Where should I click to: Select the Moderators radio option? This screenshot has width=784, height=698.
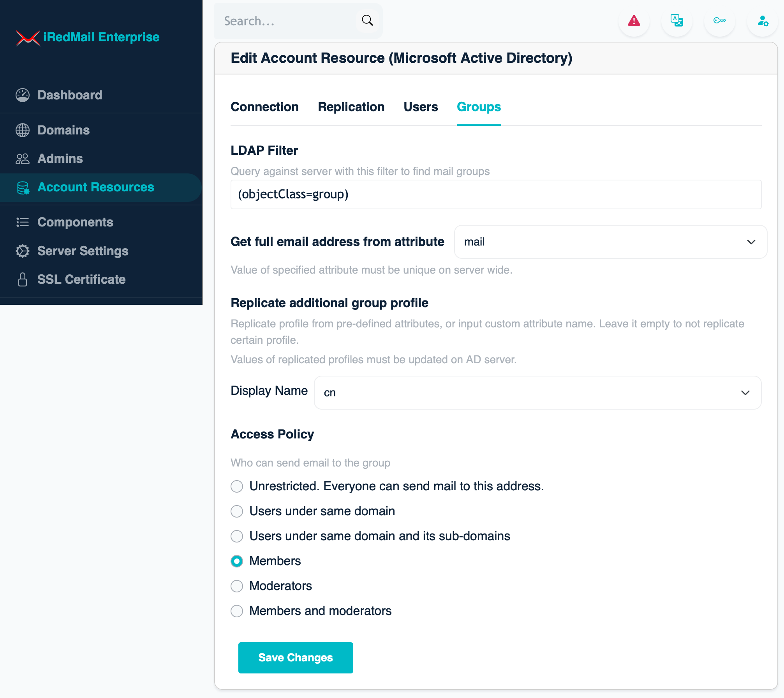coord(237,586)
